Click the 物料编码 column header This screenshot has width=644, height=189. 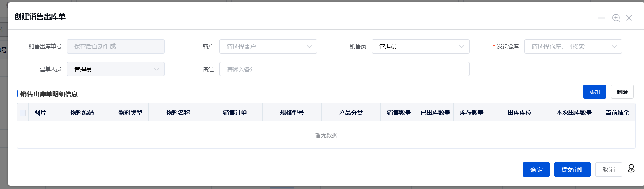tap(82, 113)
